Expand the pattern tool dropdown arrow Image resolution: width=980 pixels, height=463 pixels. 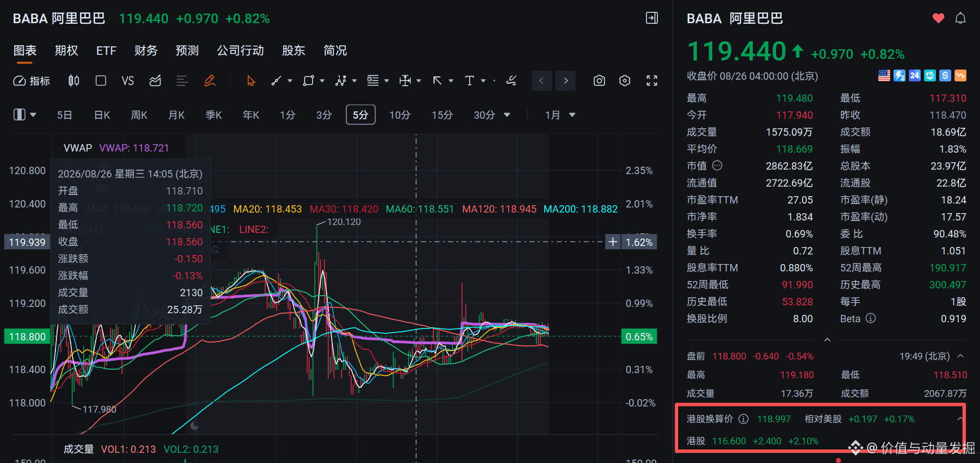click(x=354, y=81)
